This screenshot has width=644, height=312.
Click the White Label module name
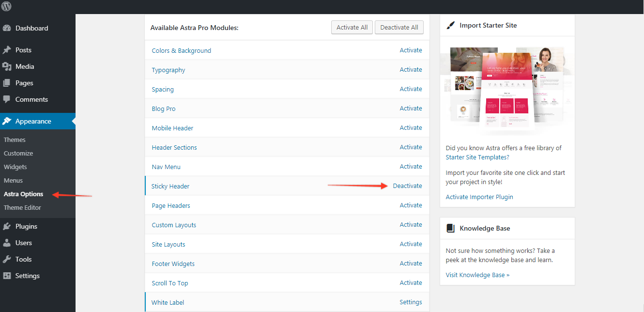(x=168, y=302)
